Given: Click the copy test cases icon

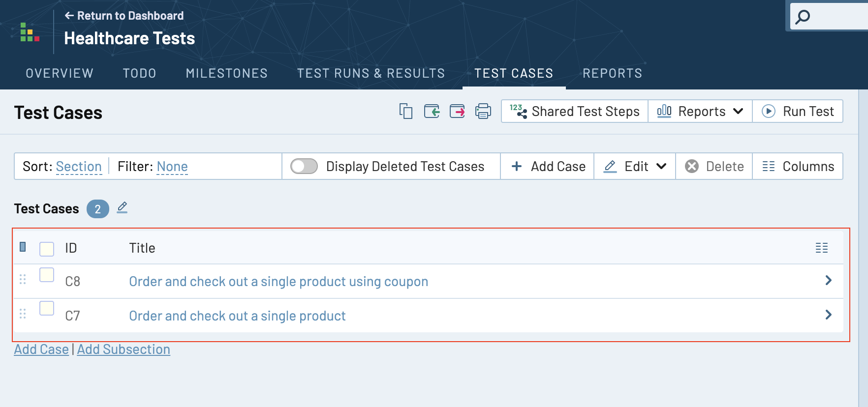Looking at the screenshot, I should tap(406, 112).
